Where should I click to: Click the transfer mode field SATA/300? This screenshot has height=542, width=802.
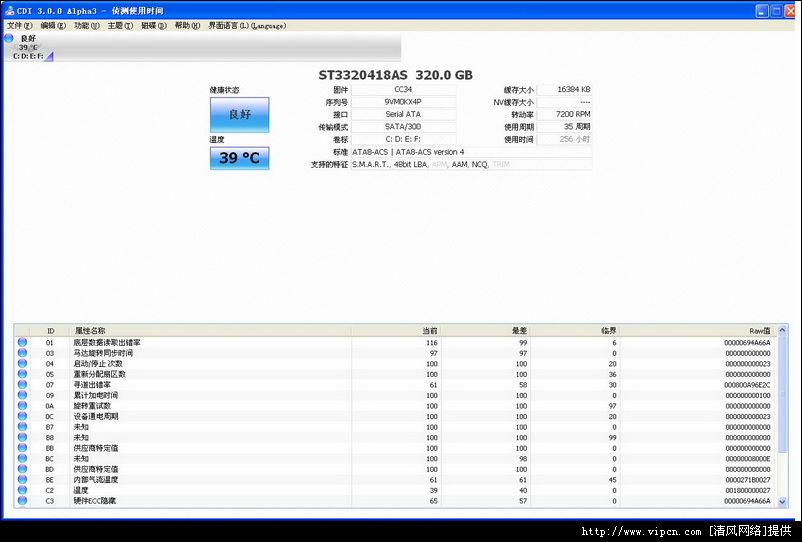(x=404, y=126)
